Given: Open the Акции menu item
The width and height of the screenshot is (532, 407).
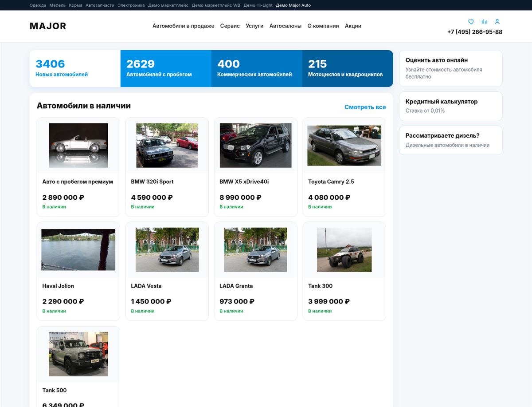Looking at the screenshot, I should pos(353,26).
